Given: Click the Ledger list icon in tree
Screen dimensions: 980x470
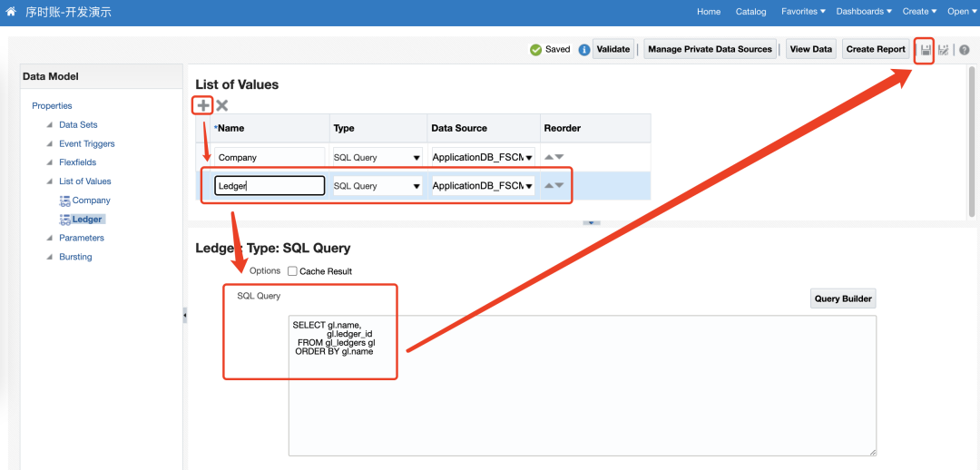Looking at the screenshot, I should [x=64, y=220].
